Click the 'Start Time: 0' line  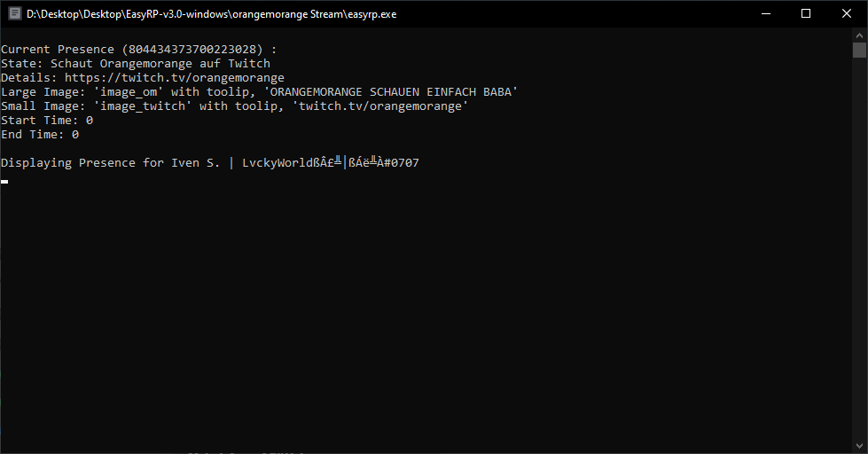click(x=46, y=121)
